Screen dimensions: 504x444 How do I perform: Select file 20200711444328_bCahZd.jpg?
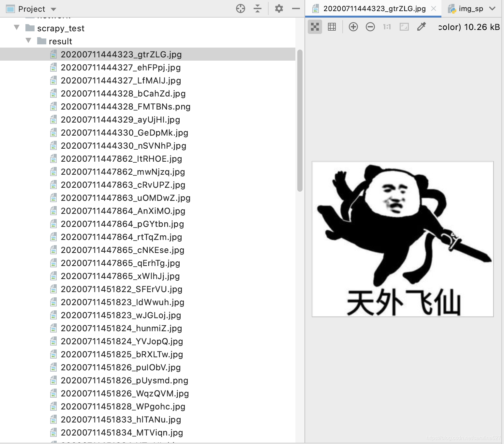(123, 93)
